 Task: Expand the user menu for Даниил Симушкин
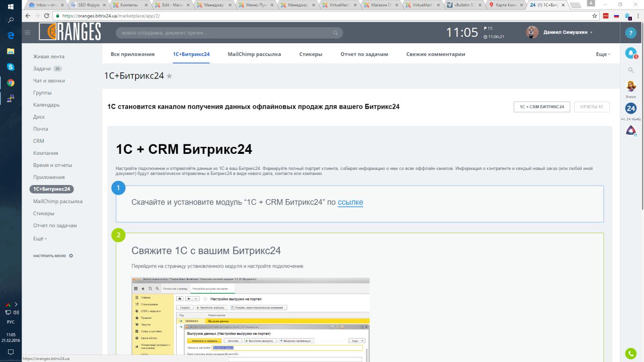point(592,32)
